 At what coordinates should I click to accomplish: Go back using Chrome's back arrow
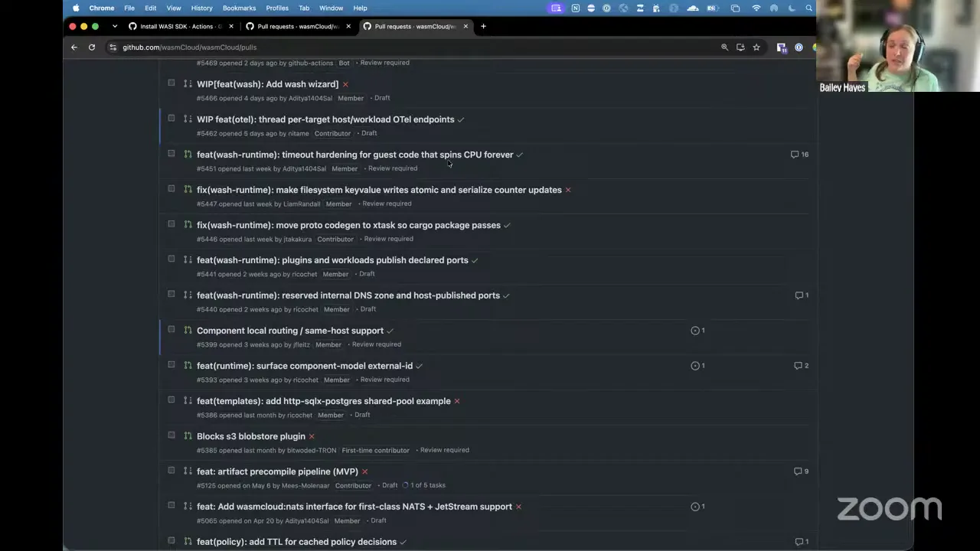(x=74, y=47)
